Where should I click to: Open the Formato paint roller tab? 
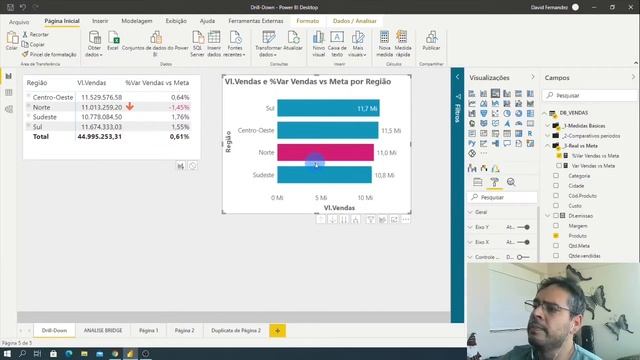pyautogui.click(x=494, y=182)
